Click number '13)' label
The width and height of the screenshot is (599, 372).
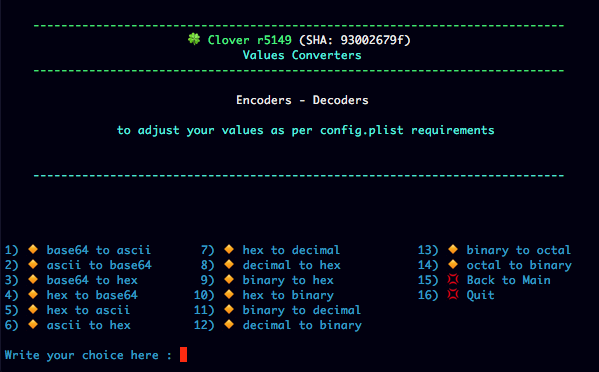pos(428,250)
